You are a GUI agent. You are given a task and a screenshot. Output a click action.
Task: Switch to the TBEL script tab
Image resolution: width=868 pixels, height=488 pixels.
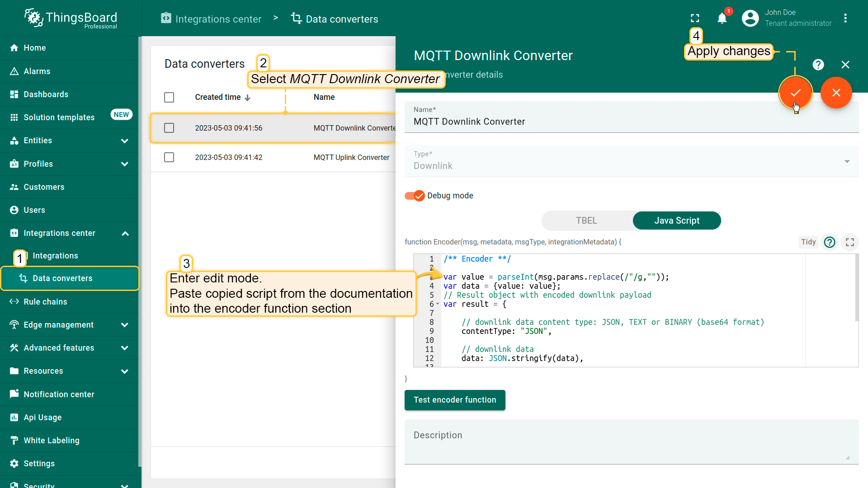pos(586,221)
